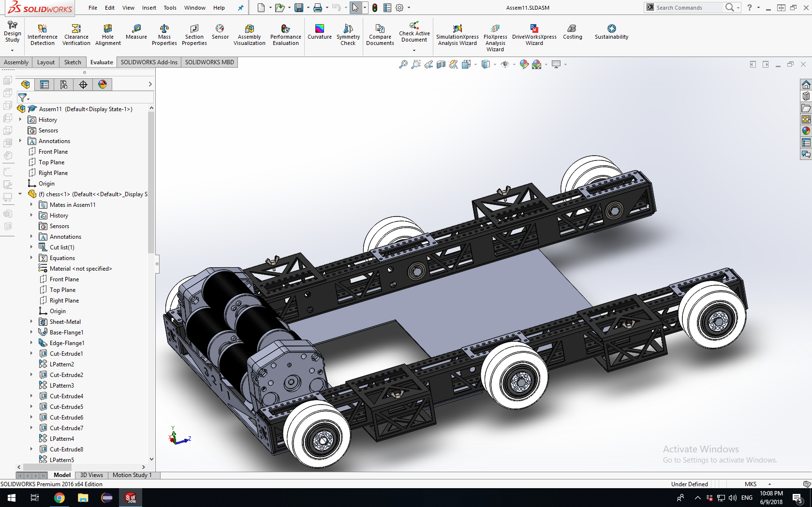Launch DriveWorksXpress Wizard

pos(534,35)
